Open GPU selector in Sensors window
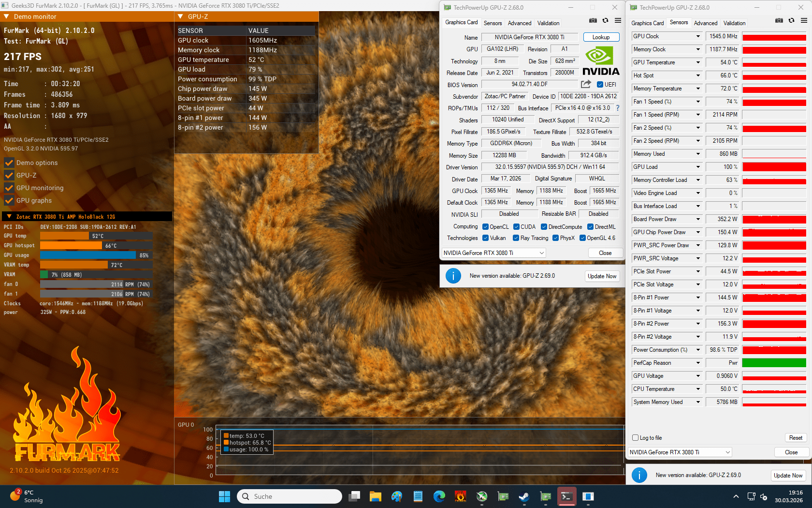Screen dimensions: 812x508 [680, 452]
